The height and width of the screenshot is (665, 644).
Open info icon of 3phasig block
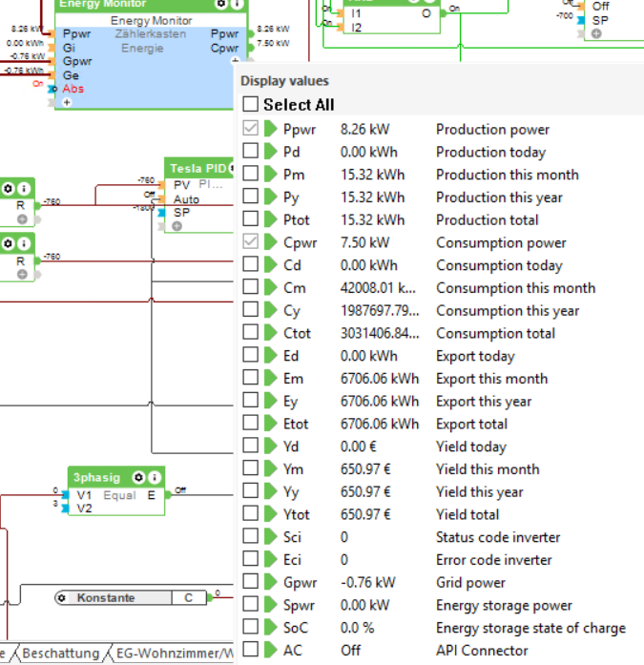155,478
